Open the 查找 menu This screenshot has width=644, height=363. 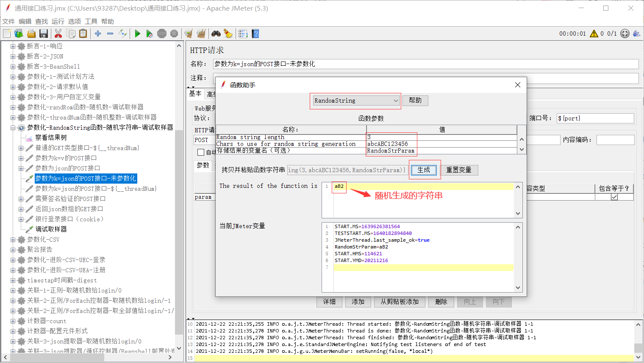(x=42, y=21)
